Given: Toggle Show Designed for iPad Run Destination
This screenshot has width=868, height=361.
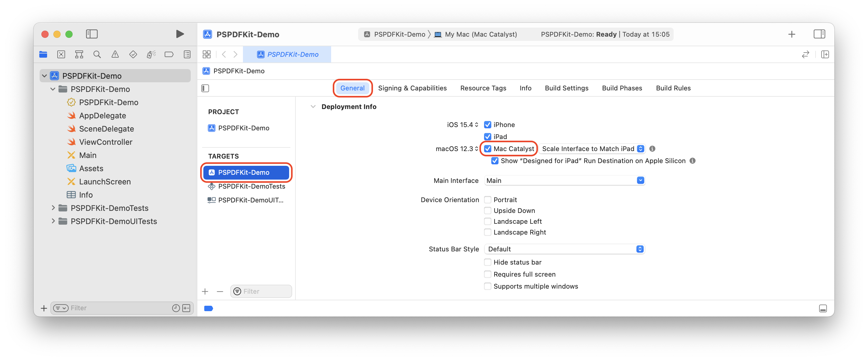Looking at the screenshot, I should (x=495, y=161).
